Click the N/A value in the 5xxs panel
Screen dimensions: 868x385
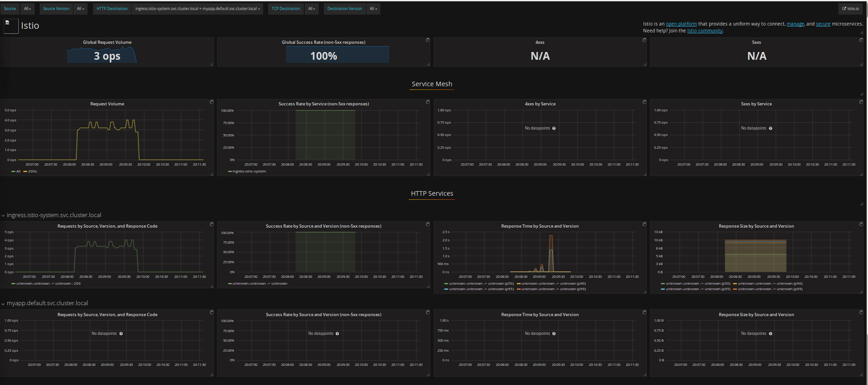tap(757, 56)
